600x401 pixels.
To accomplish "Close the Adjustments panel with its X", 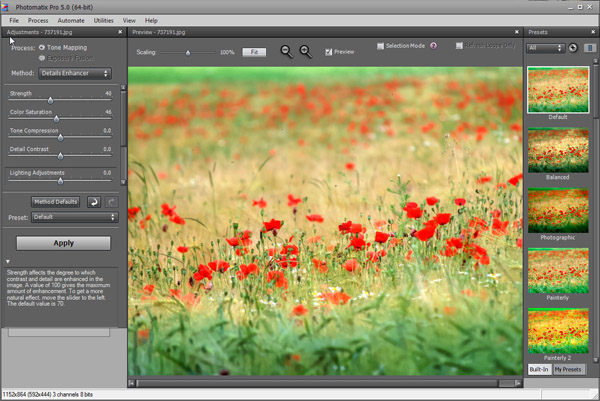I will (x=122, y=32).
